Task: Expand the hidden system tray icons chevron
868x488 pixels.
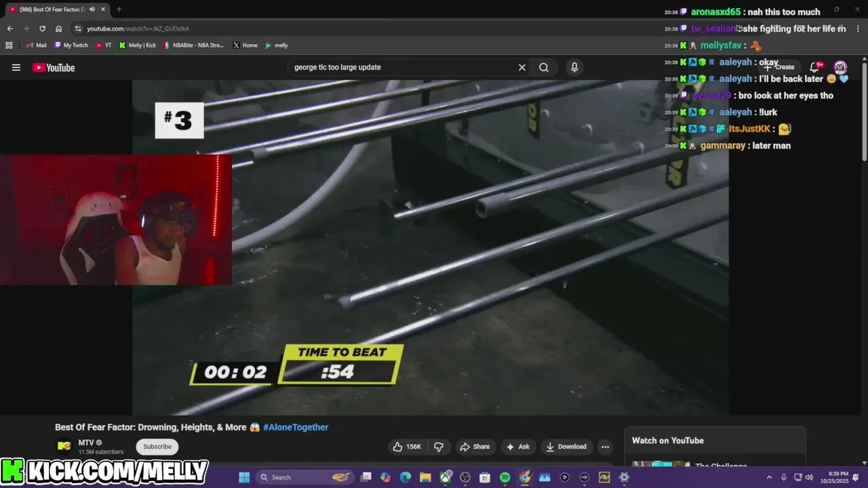Action: [769, 477]
